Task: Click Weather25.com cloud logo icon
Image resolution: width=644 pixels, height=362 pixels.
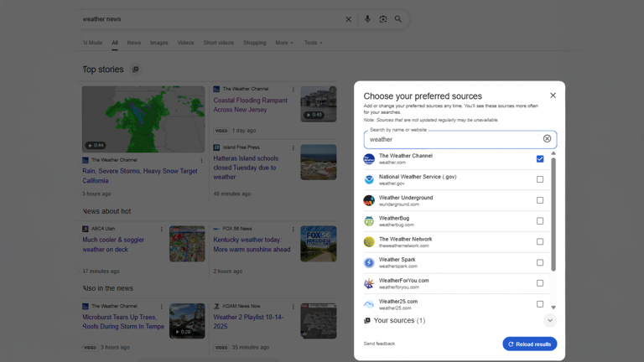Action: [x=369, y=304]
